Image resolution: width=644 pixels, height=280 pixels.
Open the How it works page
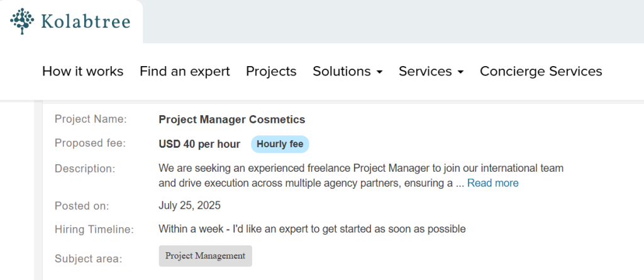(82, 71)
